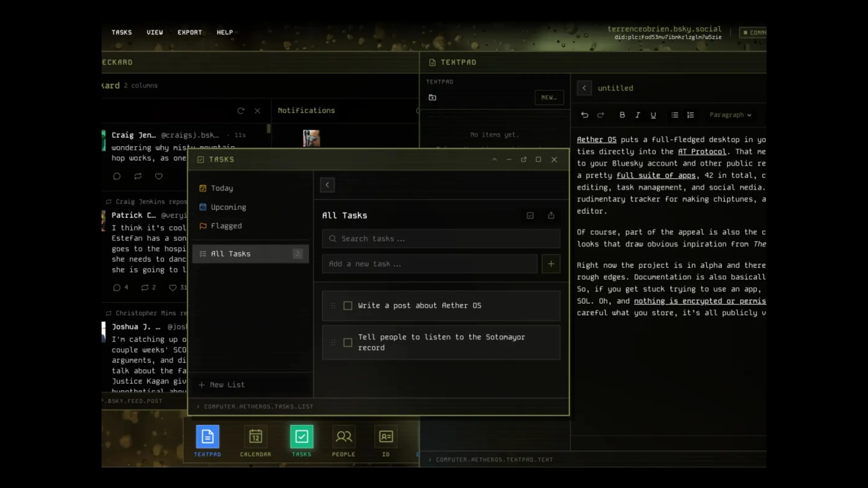Check off 'Write a post about Aether OS'
The height and width of the screenshot is (488, 868).
348,305
